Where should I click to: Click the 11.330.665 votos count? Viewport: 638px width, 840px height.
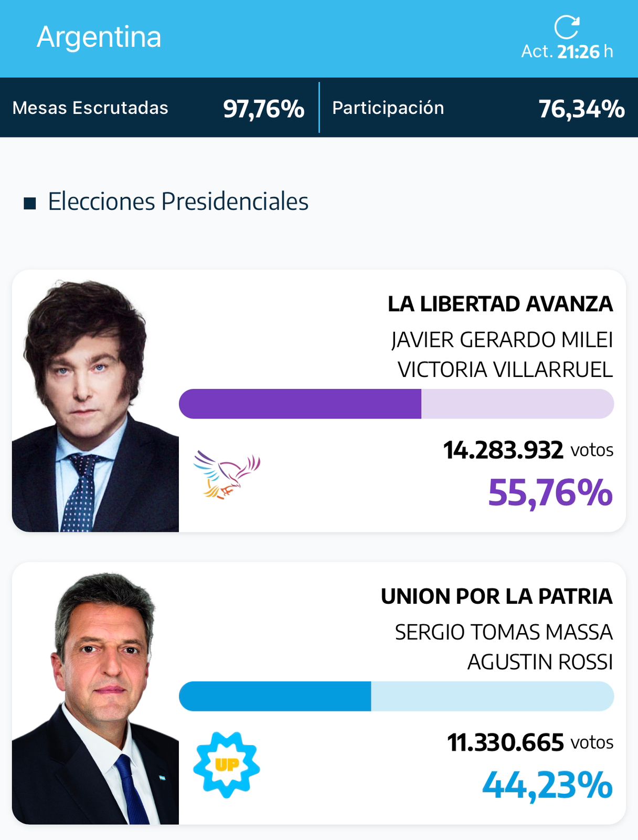click(530, 743)
